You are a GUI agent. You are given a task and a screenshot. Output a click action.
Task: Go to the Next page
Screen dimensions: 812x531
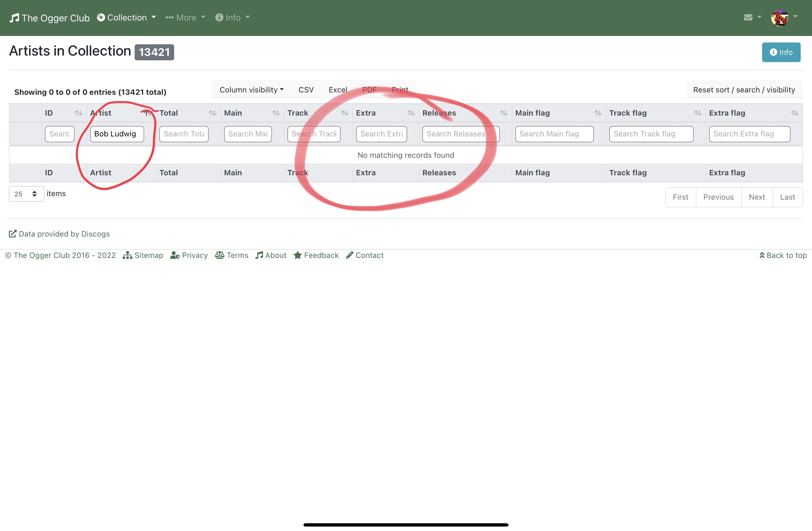(756, 197)
